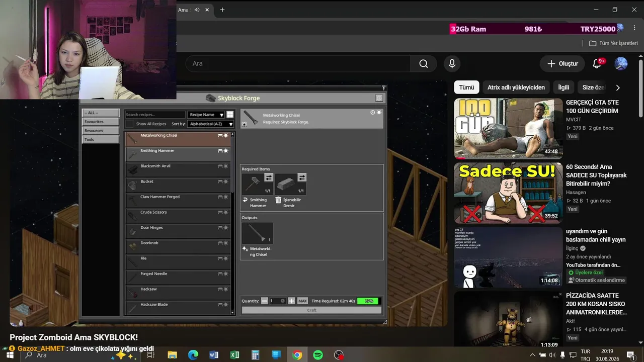The image size is (644, 362).
Task: Click the green 87% crafting progress bar
Action: [x=369, y=301]
